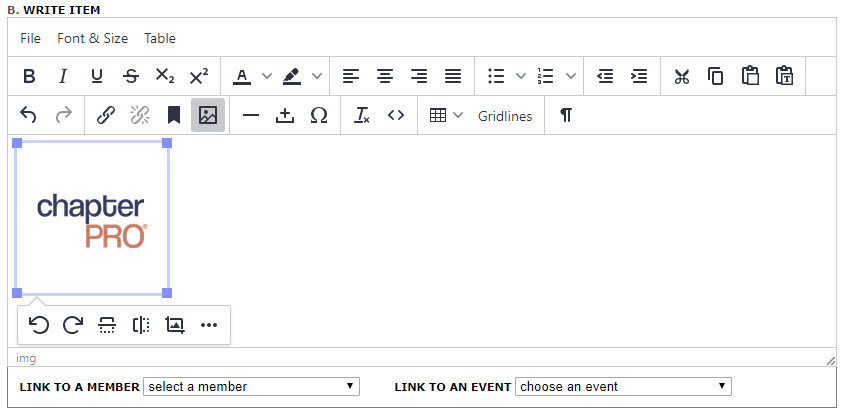851x415 pixels.
Task: Open more image options (three dots)
Action: 208,325
